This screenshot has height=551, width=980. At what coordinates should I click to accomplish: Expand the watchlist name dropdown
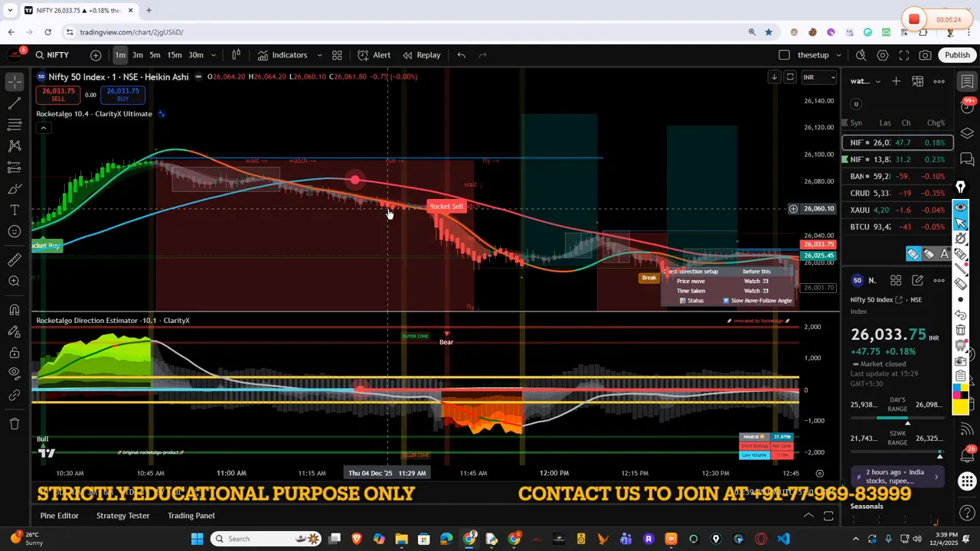(x=877, y=81)
